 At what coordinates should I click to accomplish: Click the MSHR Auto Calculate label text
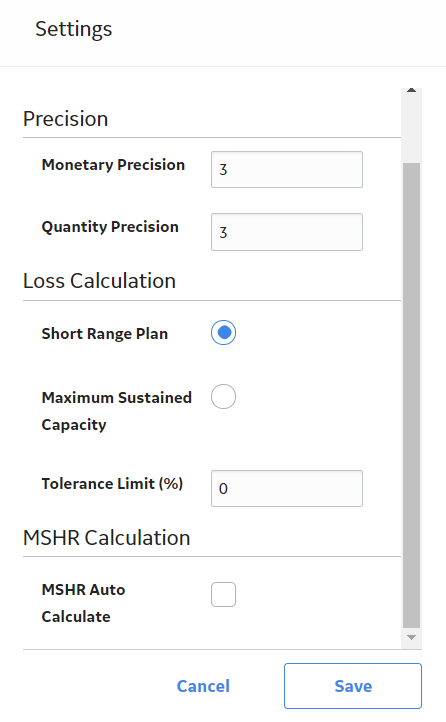[x=83, y=603]
